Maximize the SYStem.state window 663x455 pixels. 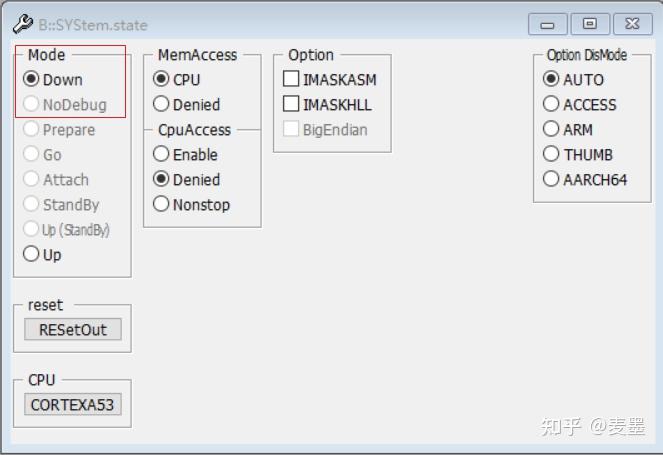pyautogui.click(x=590, y=23)
